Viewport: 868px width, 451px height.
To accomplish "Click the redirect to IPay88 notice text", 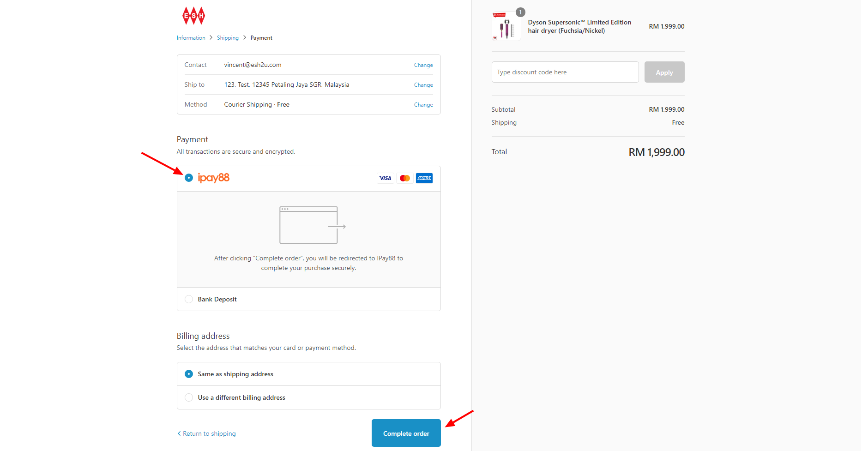I will tap(308, 263).
